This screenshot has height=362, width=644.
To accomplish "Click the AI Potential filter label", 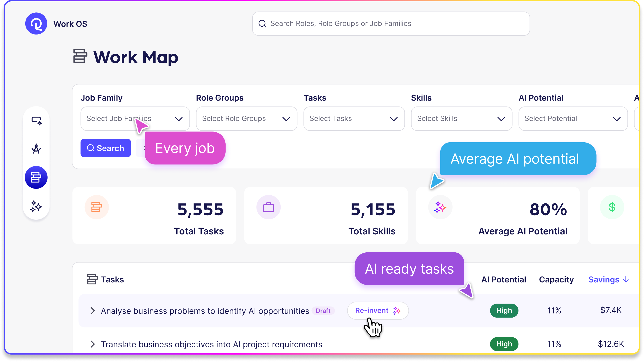I will coord(541,98).
